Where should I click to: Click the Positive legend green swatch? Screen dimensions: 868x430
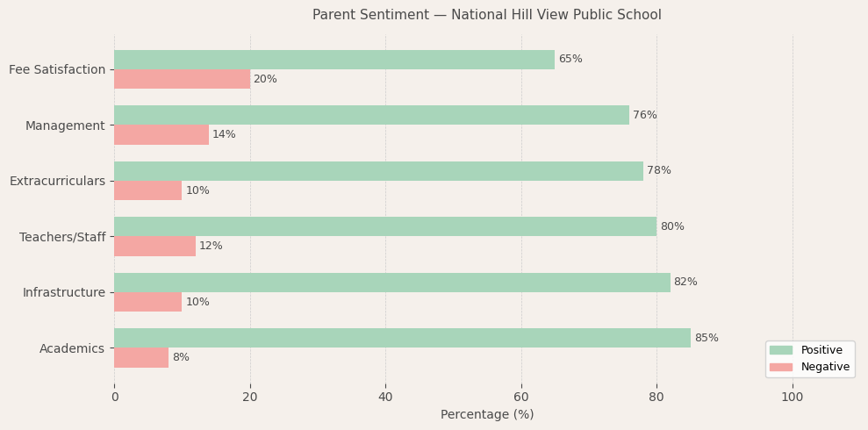tap(780, 350)
